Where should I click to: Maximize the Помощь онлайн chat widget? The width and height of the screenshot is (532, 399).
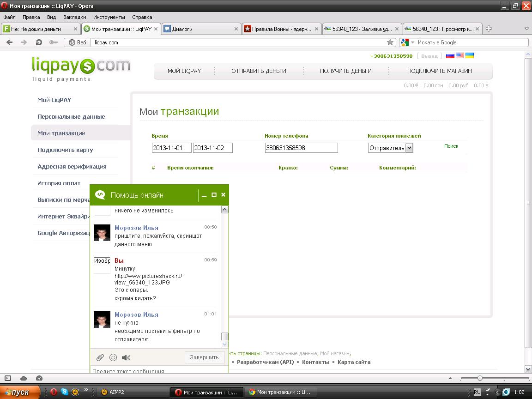[214, 195]
